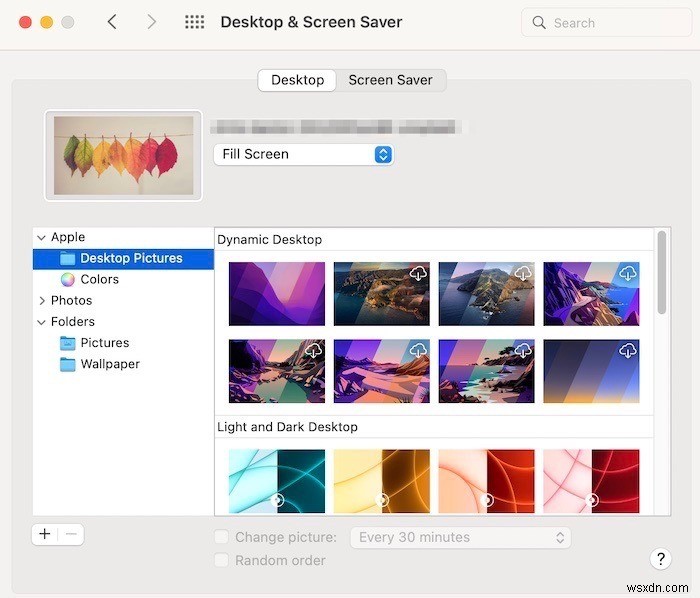This screenshot has width=700, height=598.
Task: Download third wallpaper in second Dynamic row
Action: [523, 350]
